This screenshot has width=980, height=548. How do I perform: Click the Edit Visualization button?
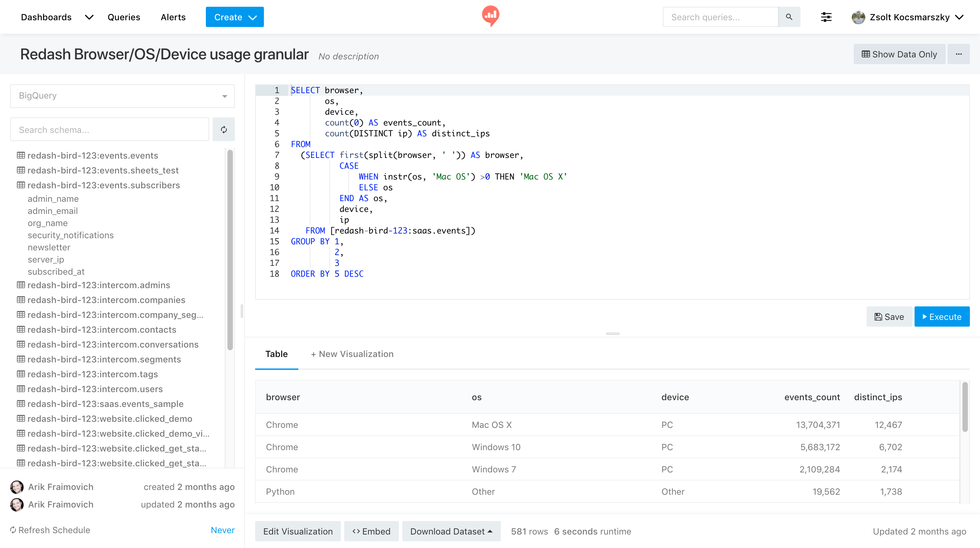[298, 531]
